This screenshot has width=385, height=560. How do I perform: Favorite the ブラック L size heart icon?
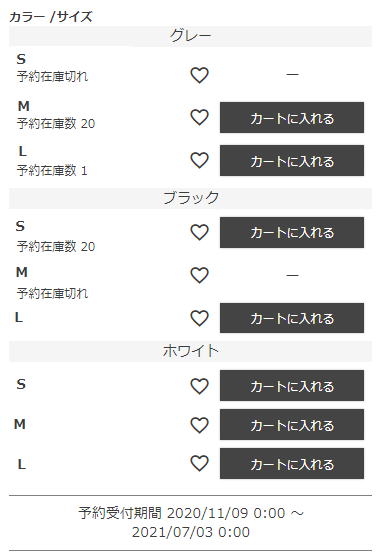click(199, 318)
